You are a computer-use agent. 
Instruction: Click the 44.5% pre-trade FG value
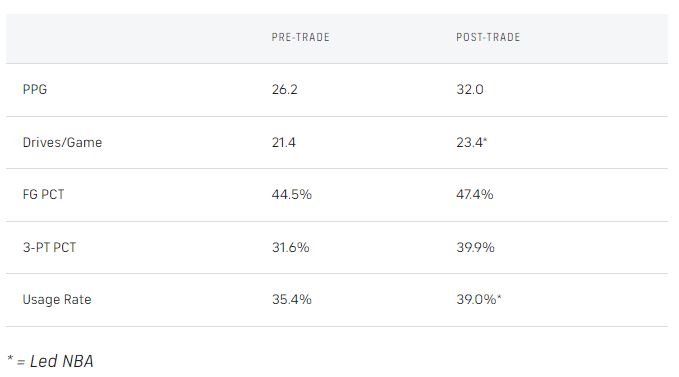(x=292, y=194)
